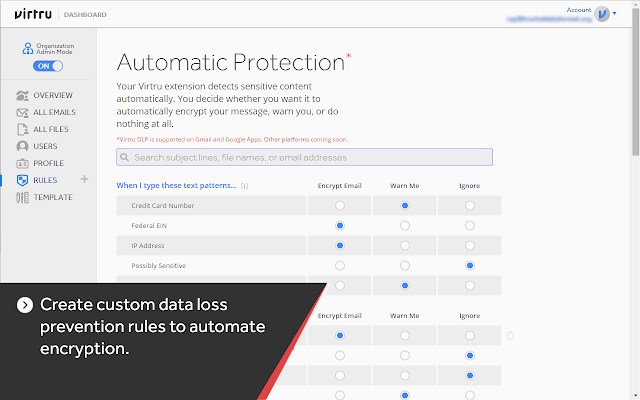Click "When I type these text patterns" heading
Image resolution: width=640 pixels, height=400 pixels.
tap(177, 185)
